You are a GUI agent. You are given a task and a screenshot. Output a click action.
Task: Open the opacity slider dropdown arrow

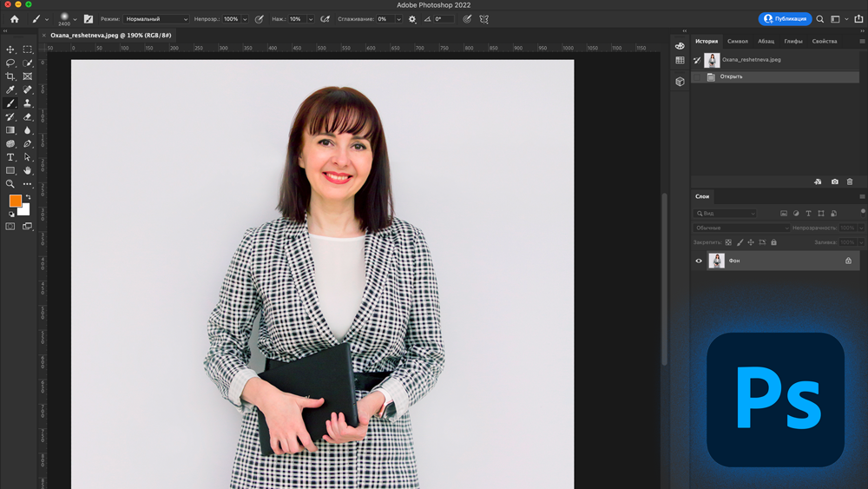click(x=245, y=19)
